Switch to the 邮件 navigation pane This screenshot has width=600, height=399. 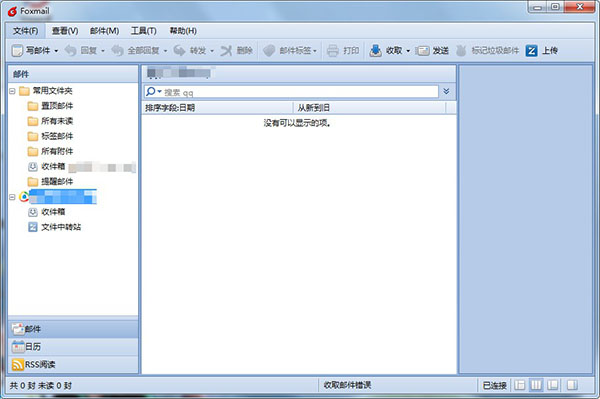coord(73,329)
